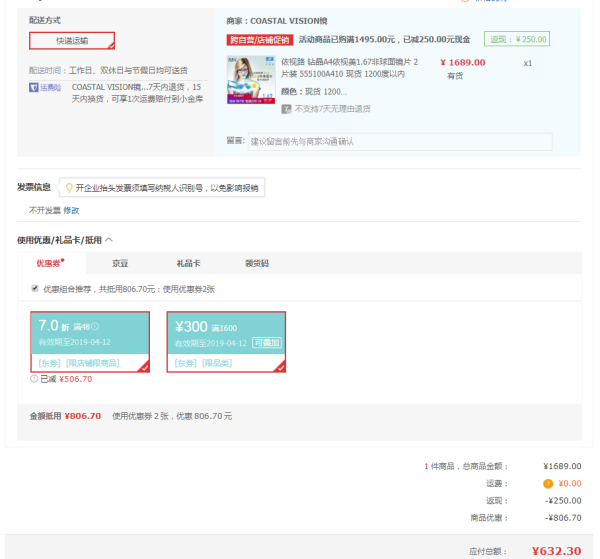Click the product price ¥ 1689.00

point(463,62)
